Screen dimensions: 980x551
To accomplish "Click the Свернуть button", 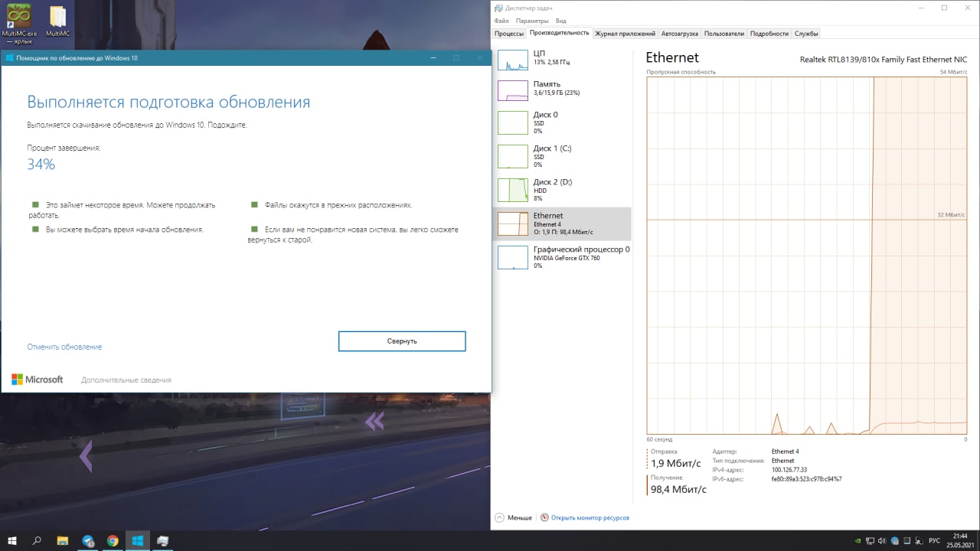I will point(402,341).
